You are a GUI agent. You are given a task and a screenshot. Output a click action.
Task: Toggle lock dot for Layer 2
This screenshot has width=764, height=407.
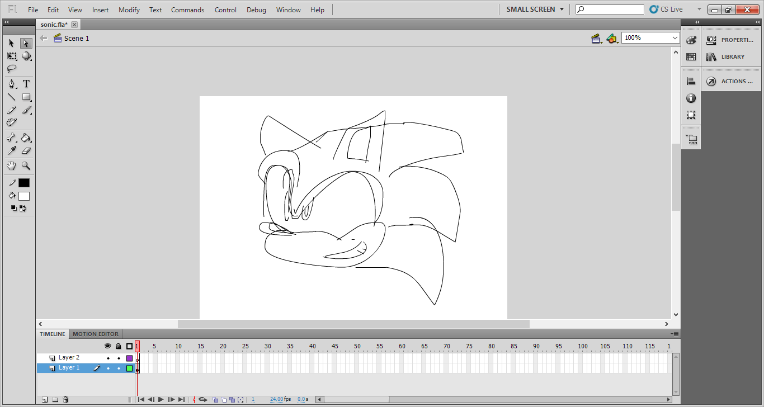pyautogui.click(x=118, y=358)
